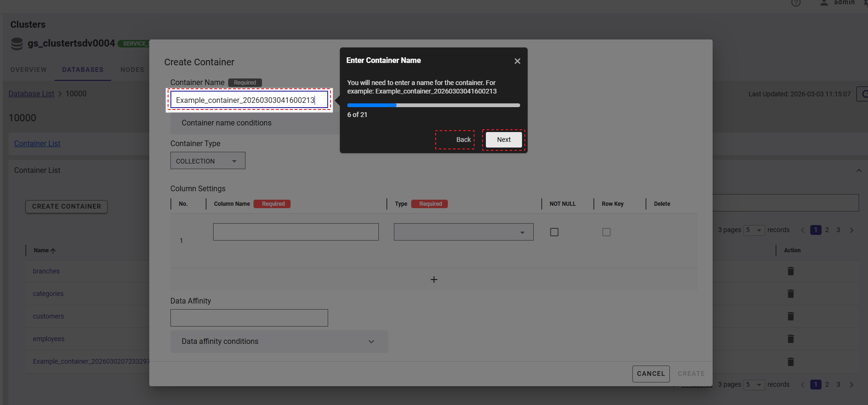This screenshot has width=868, height=405.
Task: Toggle the Row Key checkbox
Action: pyautogui.click(x=606, y=232)
